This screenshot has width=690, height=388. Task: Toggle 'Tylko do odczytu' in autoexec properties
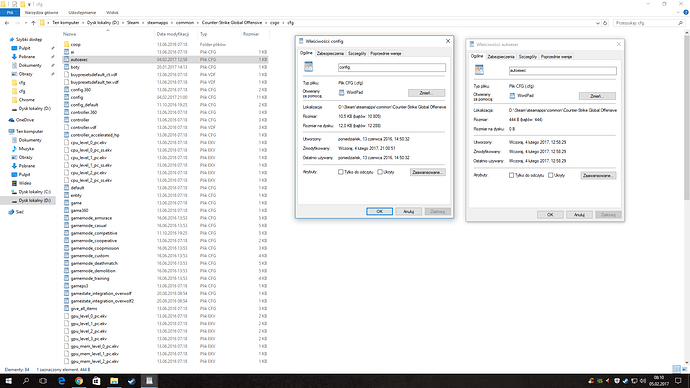(x=511, y=175)
